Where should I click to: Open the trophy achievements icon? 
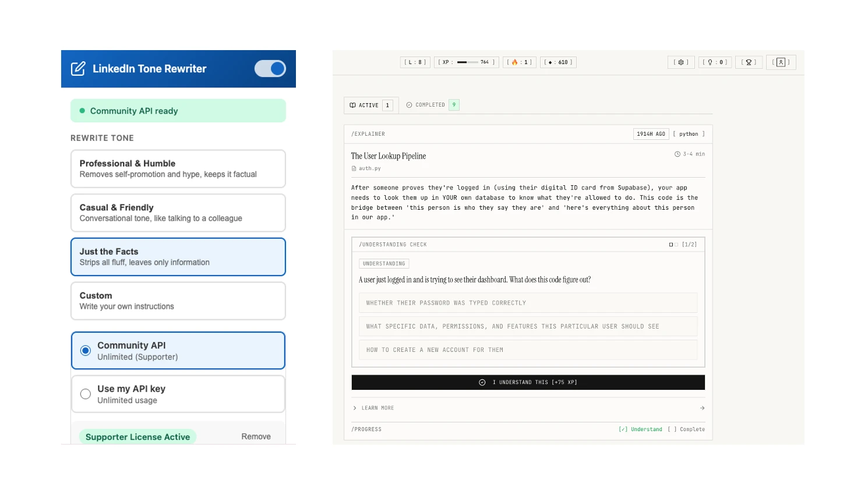[x=749, y=62]
